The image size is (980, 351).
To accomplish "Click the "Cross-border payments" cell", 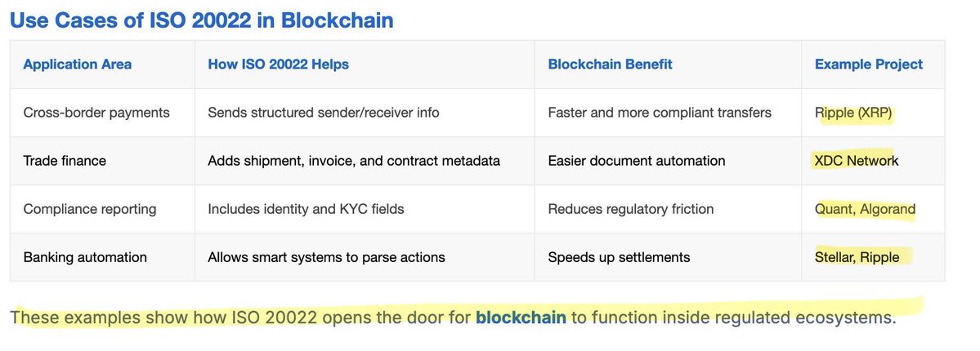I will pyautogui.click(x=96, y=112).
